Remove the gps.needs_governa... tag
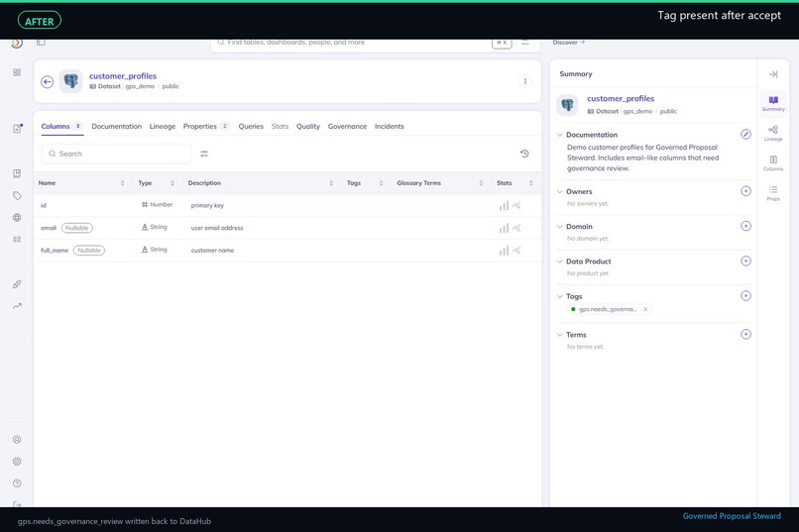The image size is (799, 532). [645, 309]
